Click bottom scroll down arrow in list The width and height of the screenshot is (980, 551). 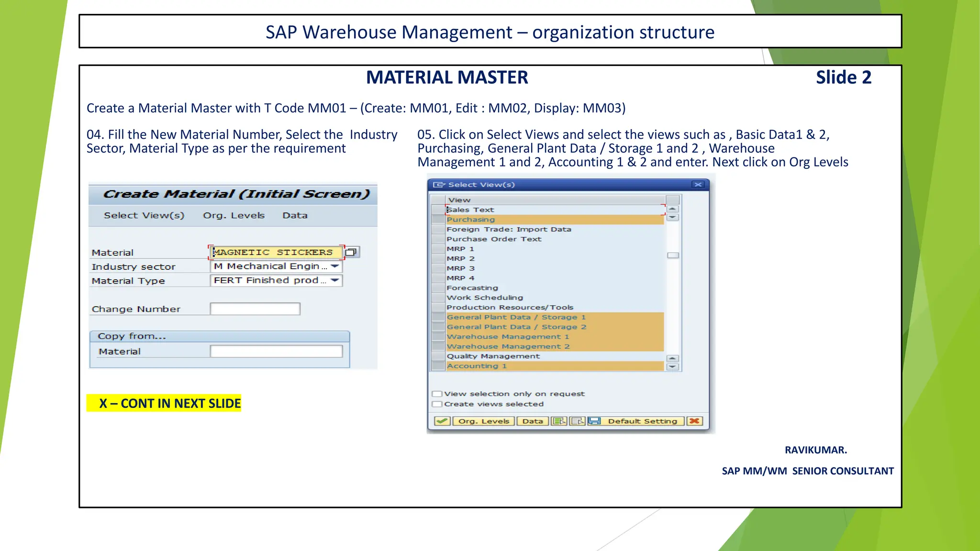[672, 367]
